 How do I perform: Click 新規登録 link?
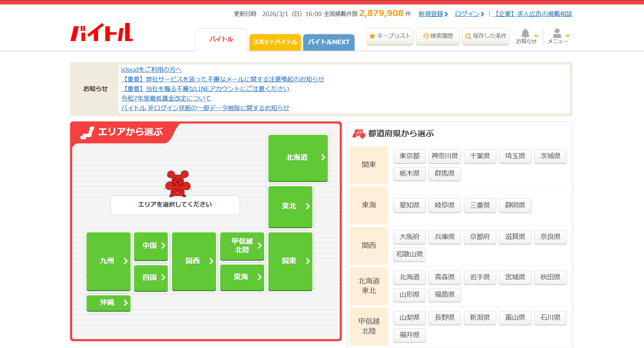pos(432,14)
